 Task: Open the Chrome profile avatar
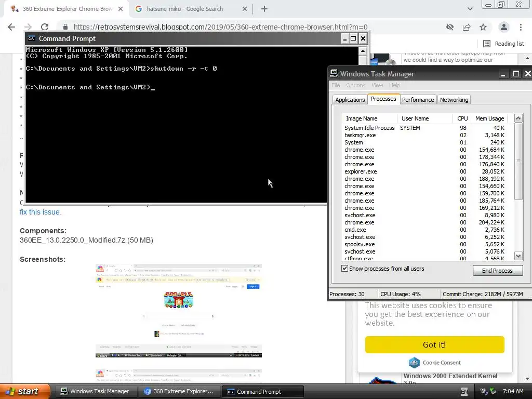click(x=504, y=27)
